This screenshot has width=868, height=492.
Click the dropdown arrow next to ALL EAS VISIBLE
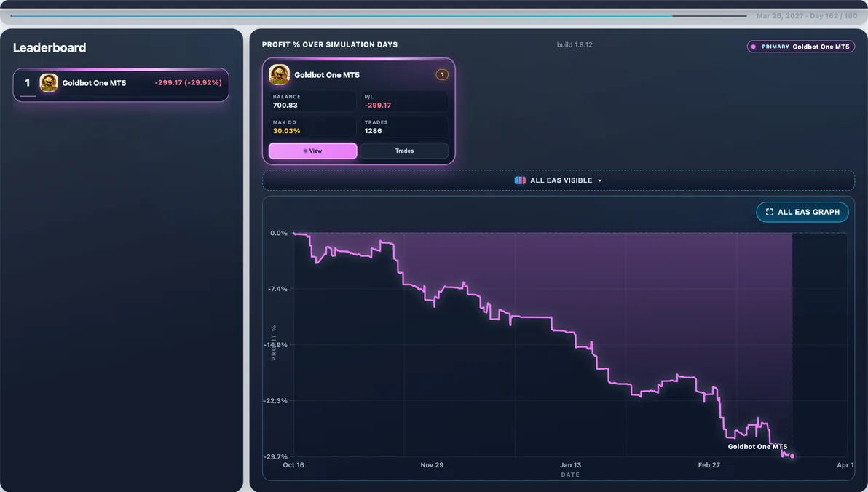coord(599,181)
